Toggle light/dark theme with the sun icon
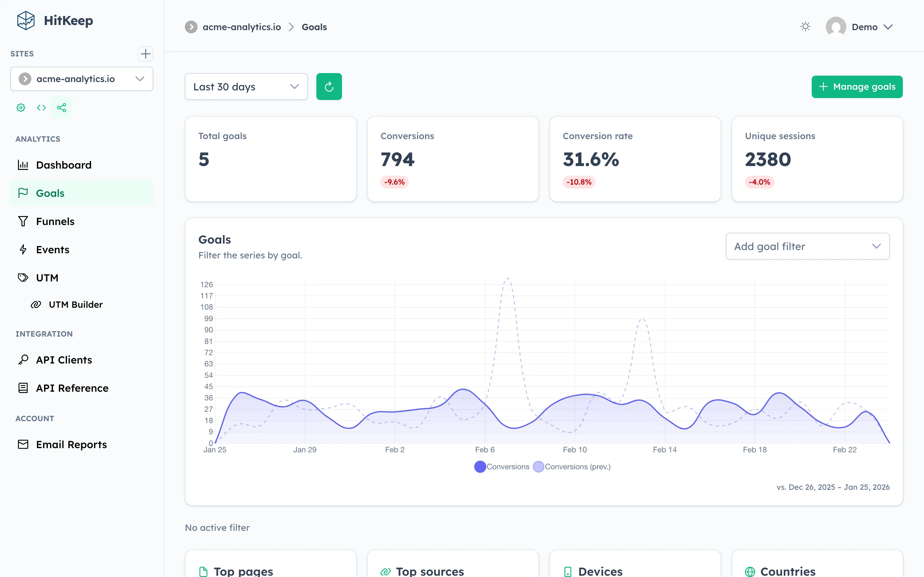 (805, 26)
